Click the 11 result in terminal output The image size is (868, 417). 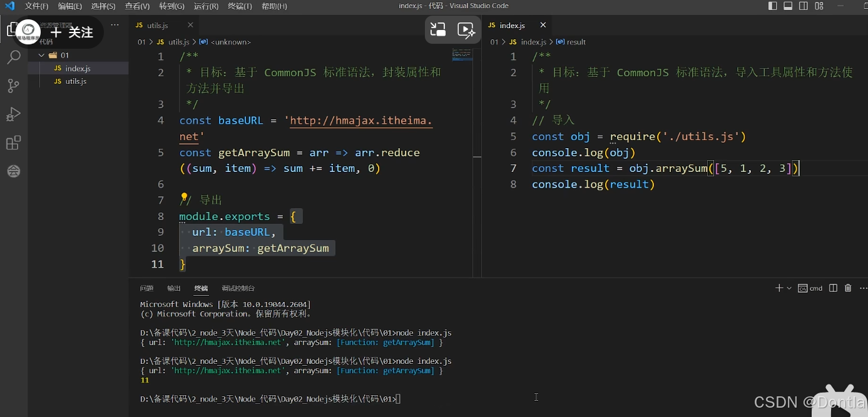[145, 380]
